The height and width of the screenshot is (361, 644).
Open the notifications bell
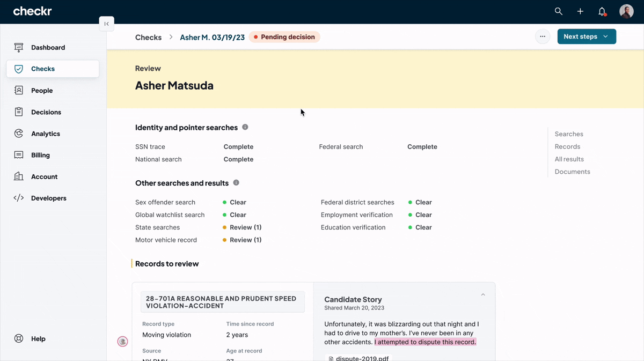click(602, 11)
